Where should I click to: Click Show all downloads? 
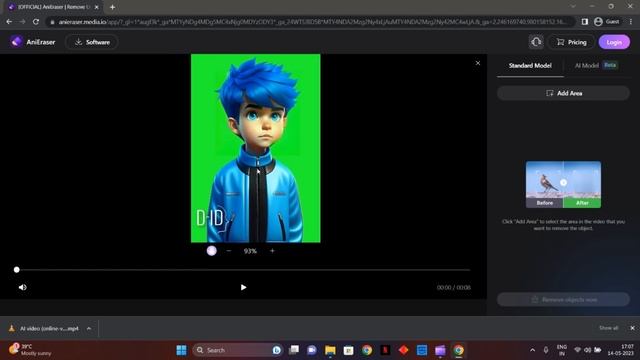pos(608,328)
